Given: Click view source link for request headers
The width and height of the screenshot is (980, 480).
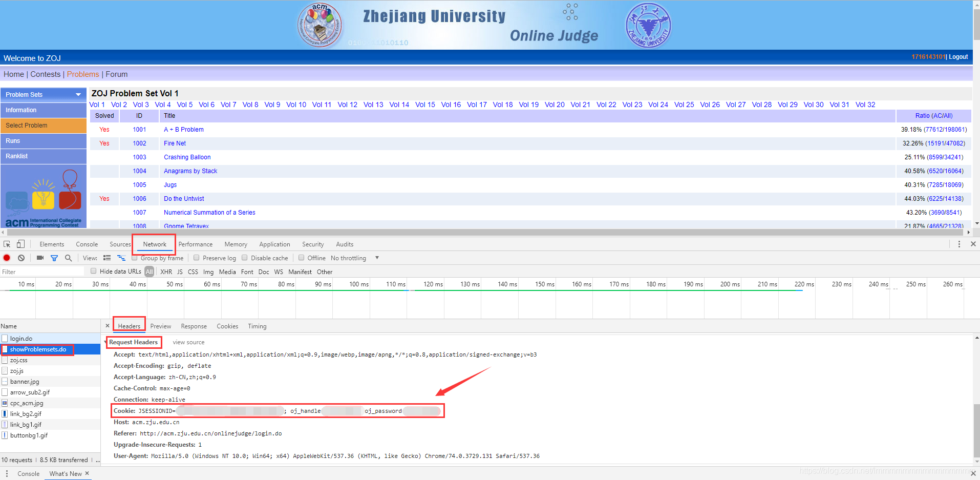Looking at the screenshot, I should click(188, 342).
